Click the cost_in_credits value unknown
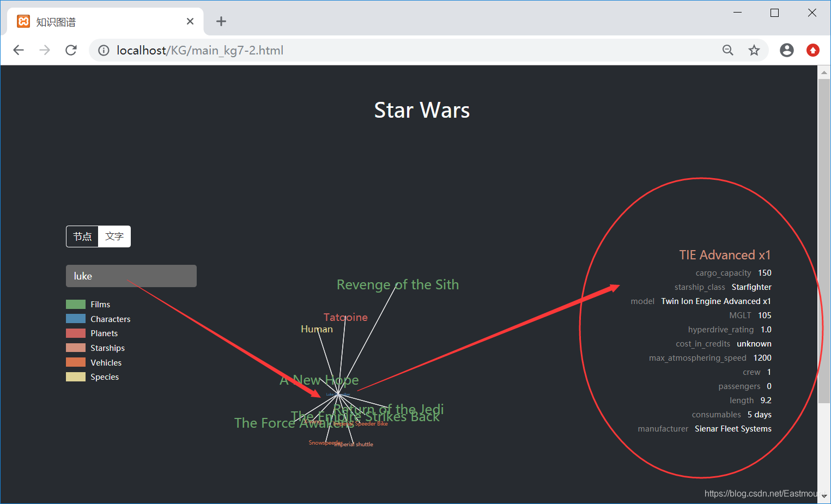Viewport: 831px width, 504px height. coord(754,344)
